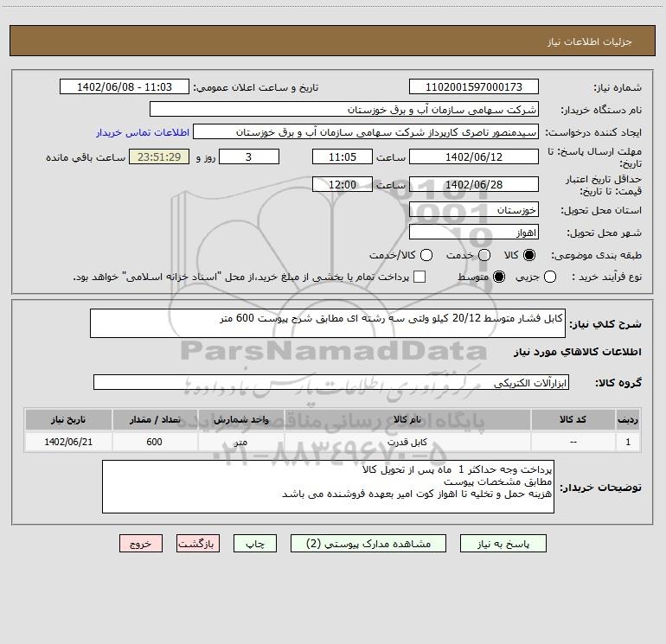Select the کالا radio button
Screen dimensions: 666x644
click(x=528, y=255)
